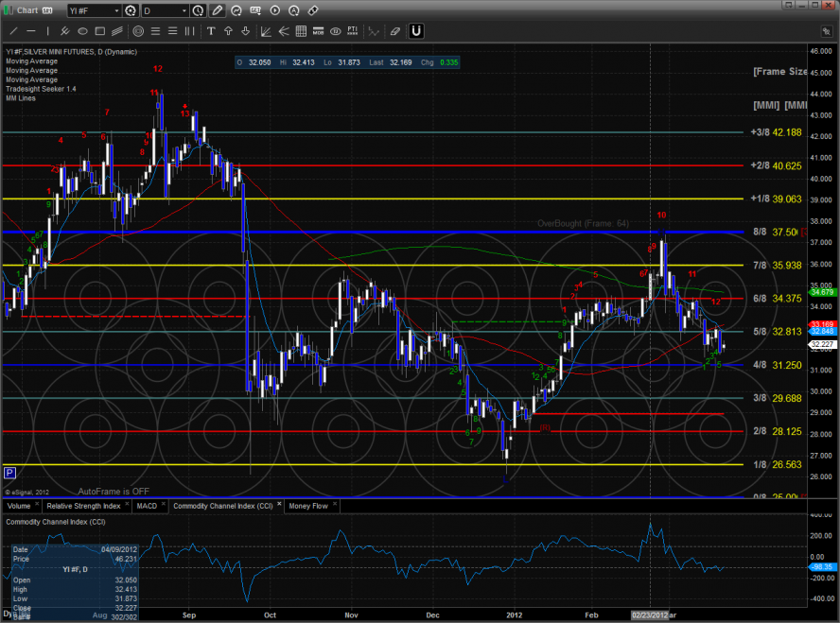Screen dimensions: 840x623
Task: Switch to the MACD tab
Action: pos(146,506)
